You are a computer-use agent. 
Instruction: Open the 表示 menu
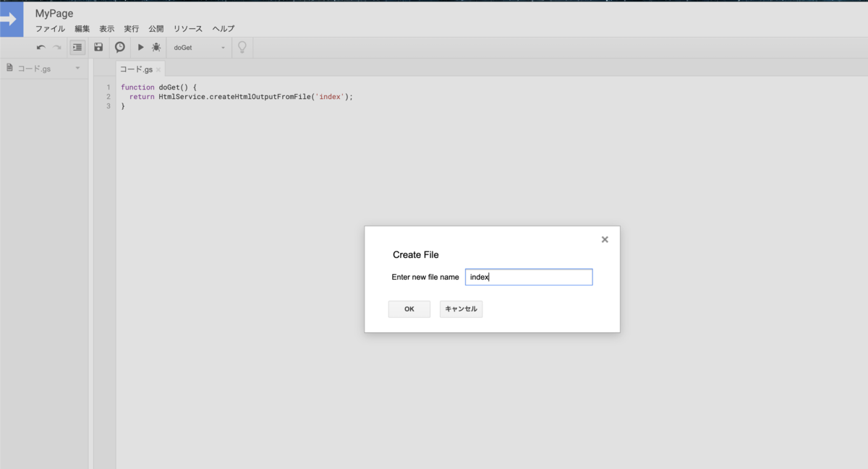tap(107, 29)
